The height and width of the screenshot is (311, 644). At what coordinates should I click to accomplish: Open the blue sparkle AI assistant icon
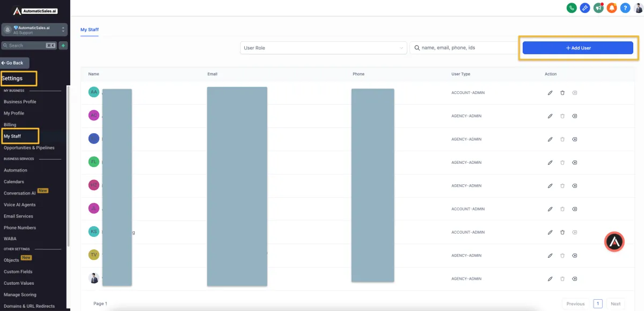tap(585, 8)
